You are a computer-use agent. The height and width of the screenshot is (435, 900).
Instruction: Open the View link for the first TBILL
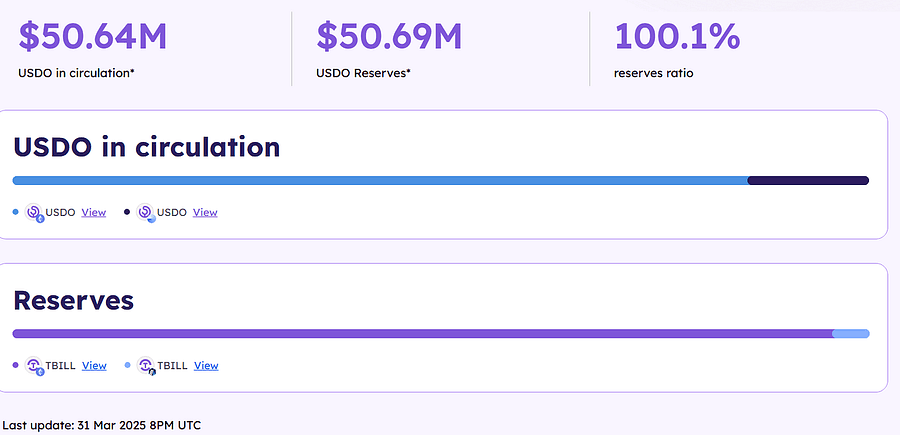(x=94, y=366)
